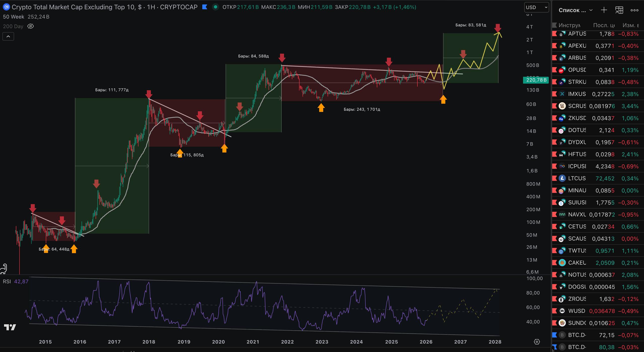Viewport: 644px width, 352px height.
Task: Click the red flag beside LTCUS row
Action: (x=554, y=178)
